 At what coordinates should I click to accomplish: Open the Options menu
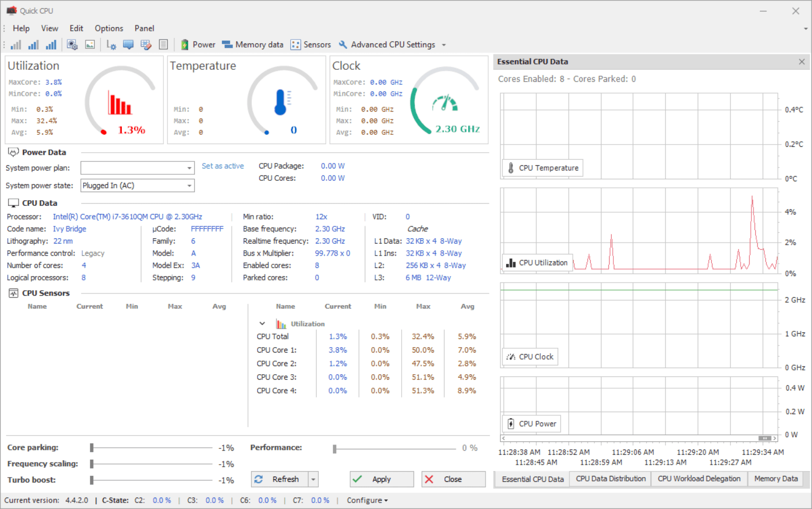[109, 28]
